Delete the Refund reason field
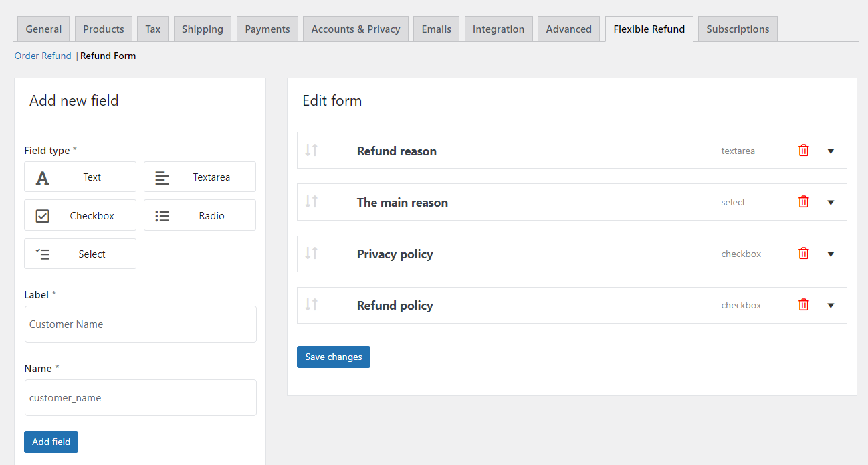The width and height of the screenshot is (868, 465). coord(804,151)
